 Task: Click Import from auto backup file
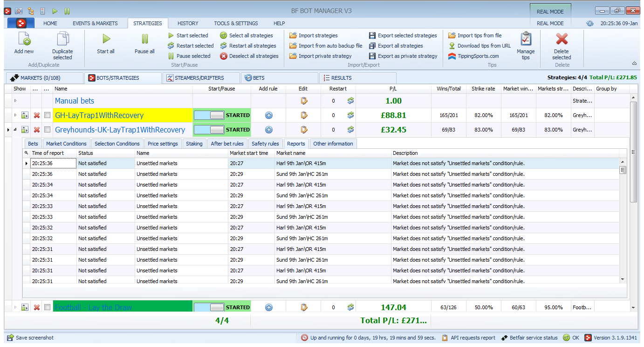pyautogui.click(x=326, y=46)
